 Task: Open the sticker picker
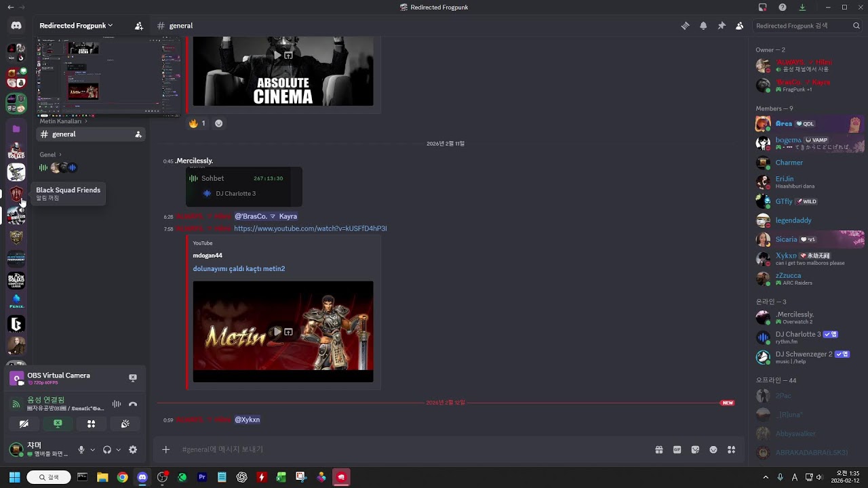[695, 449]
